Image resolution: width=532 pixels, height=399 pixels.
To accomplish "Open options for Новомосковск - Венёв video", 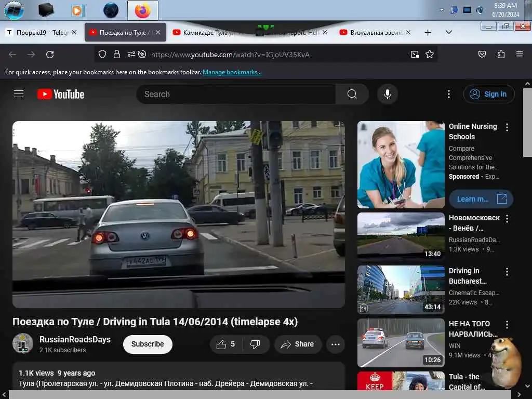I will point(507,219).
